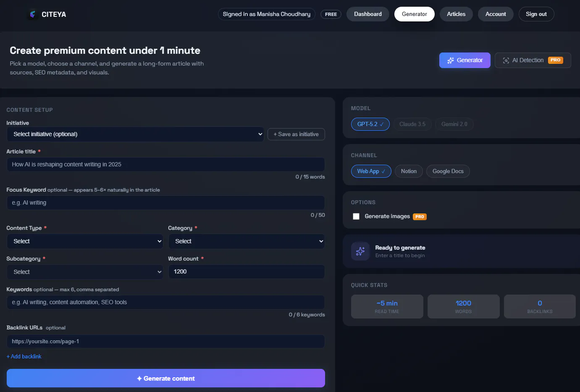
Task: Open the Category dropdown
Action: 247,242
